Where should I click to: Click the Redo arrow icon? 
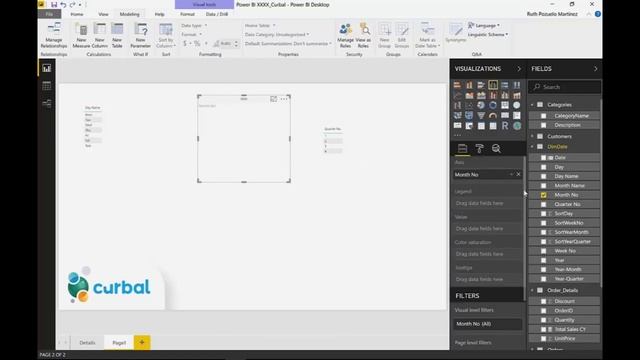pos(72,4)
